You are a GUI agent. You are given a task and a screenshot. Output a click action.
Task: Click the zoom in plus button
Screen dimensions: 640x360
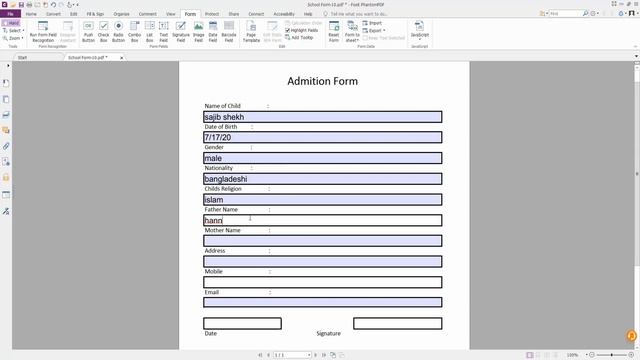631,355
